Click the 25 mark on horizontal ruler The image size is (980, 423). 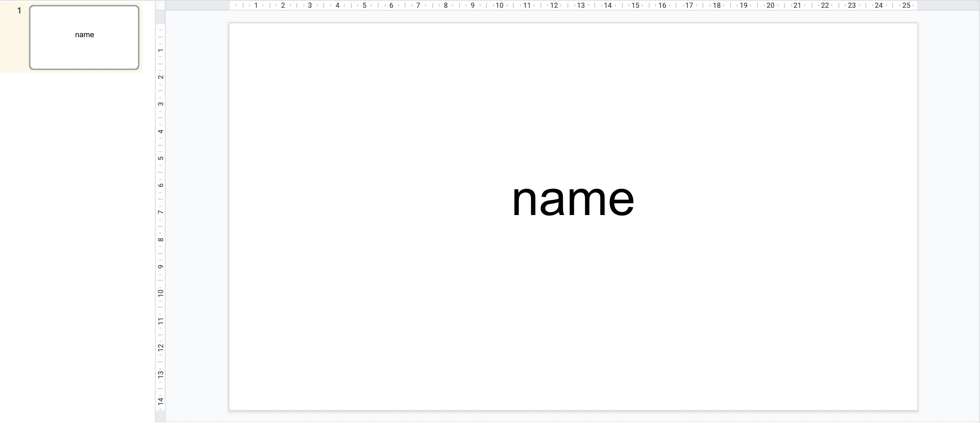point(906,5)
